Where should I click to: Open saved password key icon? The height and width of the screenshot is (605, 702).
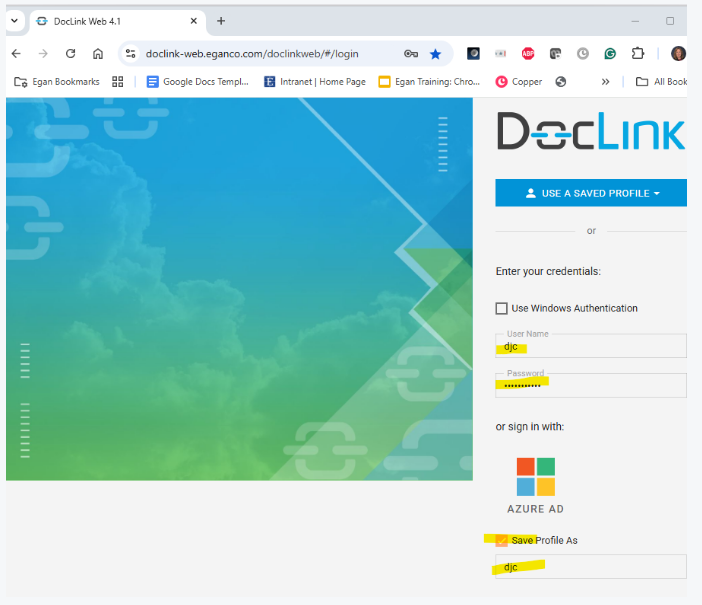click(411, 54)
